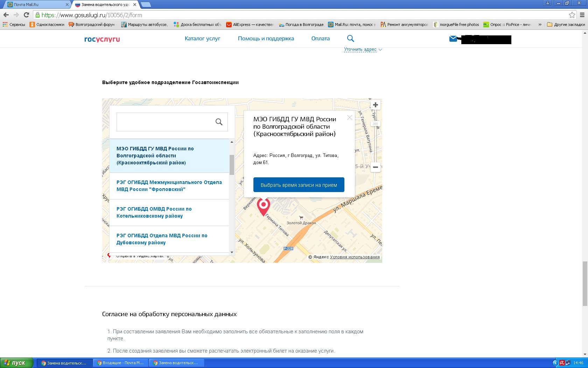Select РЭГ ОГИБДД Котельниковскому району from list
This screenshot has width=588, height=368.
click(x=154, y=212)
